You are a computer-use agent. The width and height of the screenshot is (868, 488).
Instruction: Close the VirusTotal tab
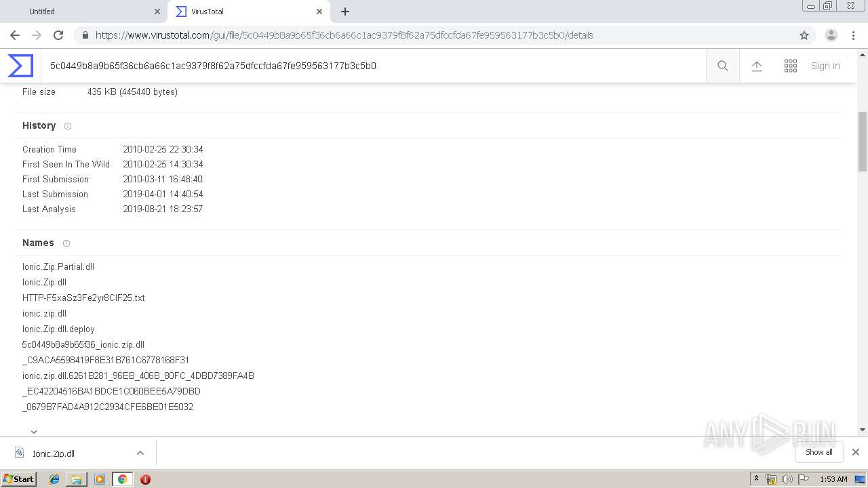point(319,12)
